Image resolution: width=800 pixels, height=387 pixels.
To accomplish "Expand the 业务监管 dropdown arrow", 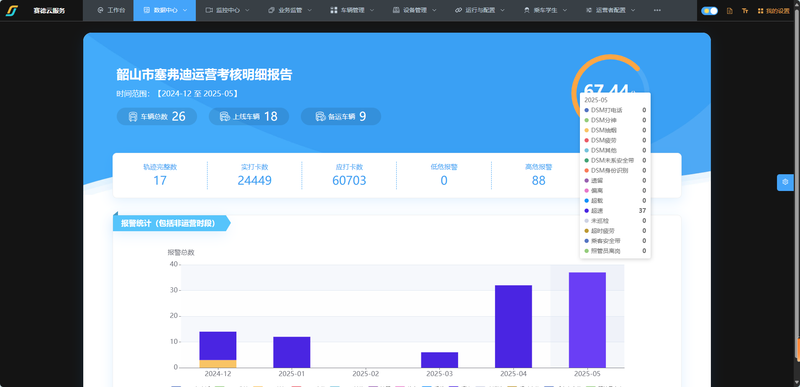I will point(310,10).
